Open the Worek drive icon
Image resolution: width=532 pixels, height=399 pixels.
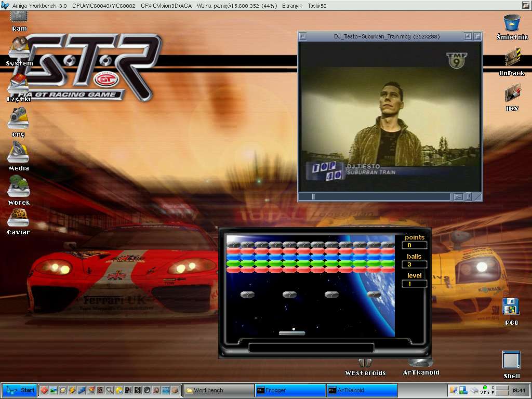click(x=19, y=191)
